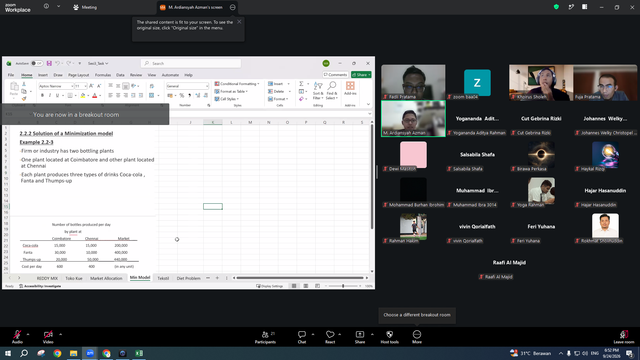Click Merge and Center icon
640x360 pixels.
[x=151, y=96]
